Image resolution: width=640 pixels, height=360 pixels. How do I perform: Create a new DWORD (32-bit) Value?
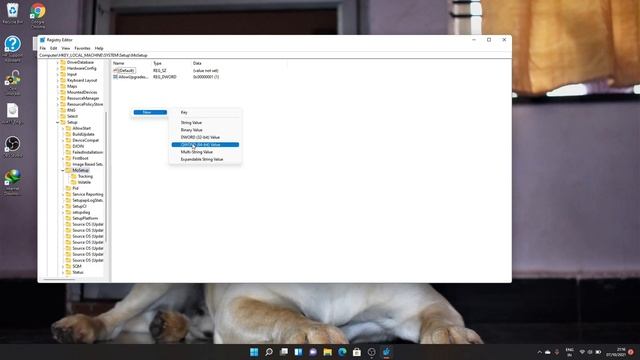click(x=205, y=137)
